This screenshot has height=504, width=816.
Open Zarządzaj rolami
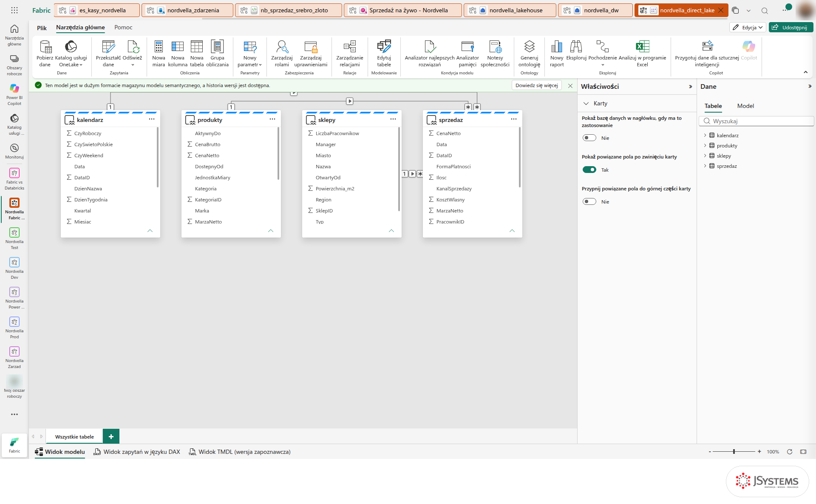(x=282, y=54)
